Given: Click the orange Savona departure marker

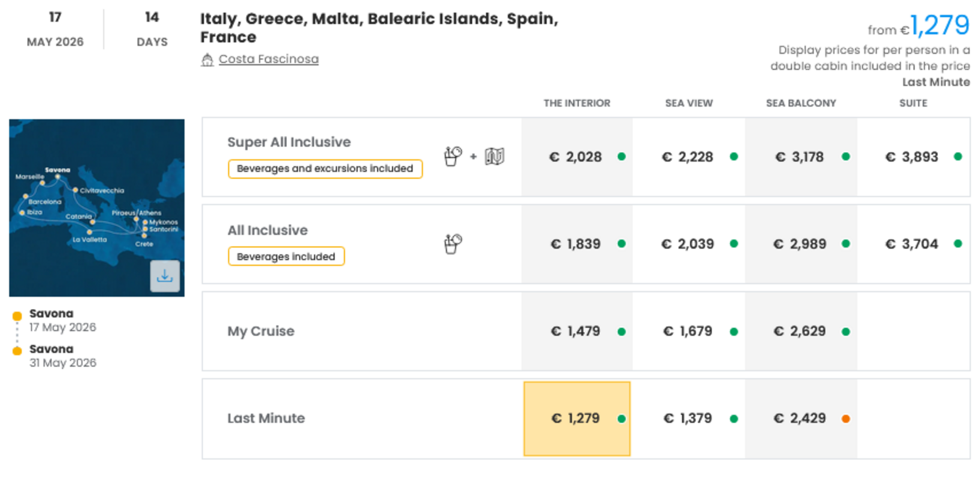Looking at the screenshot, I should [17, 316].
